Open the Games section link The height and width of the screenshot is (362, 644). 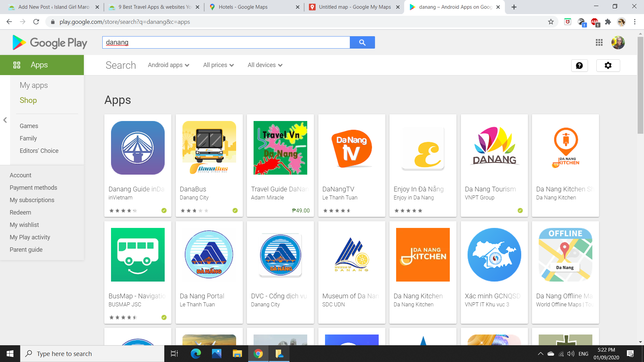pyautogui.click(x=29, y=126)
